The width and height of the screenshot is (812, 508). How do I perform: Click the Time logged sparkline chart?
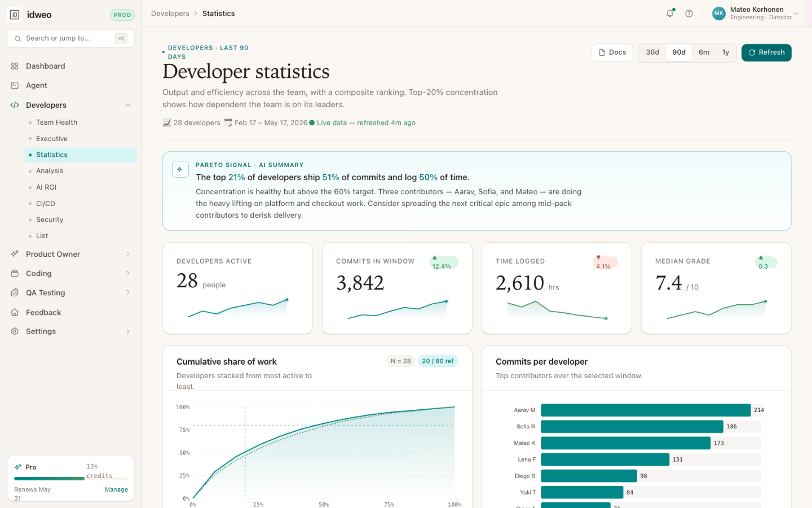click(x=557, y=310)
